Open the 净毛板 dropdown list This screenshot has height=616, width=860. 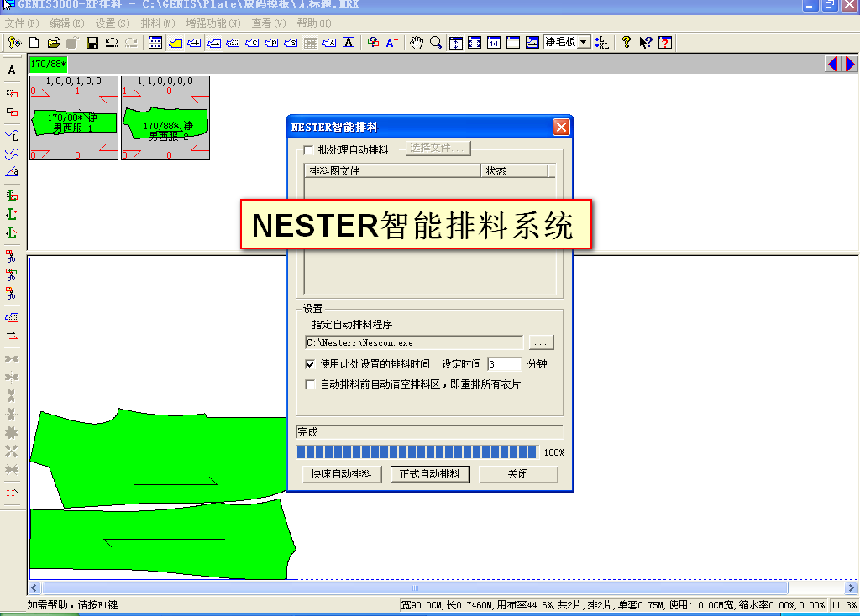584,42
